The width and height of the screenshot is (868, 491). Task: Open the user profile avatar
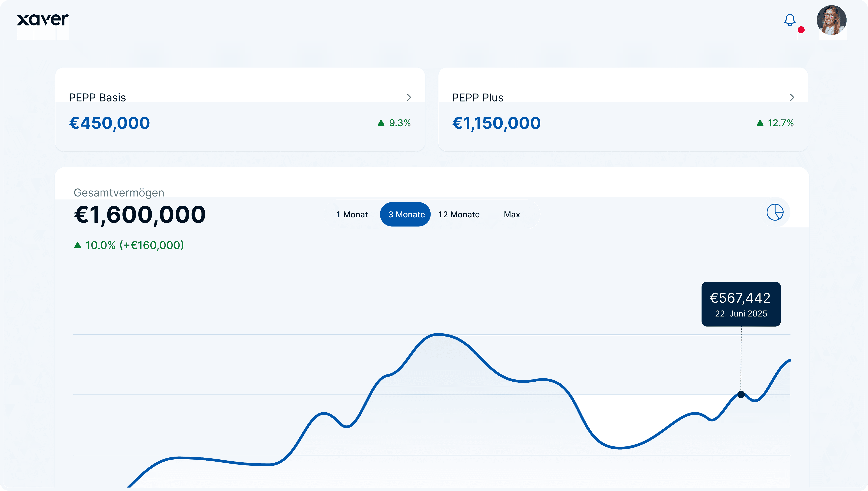click(x=831, y=20)
